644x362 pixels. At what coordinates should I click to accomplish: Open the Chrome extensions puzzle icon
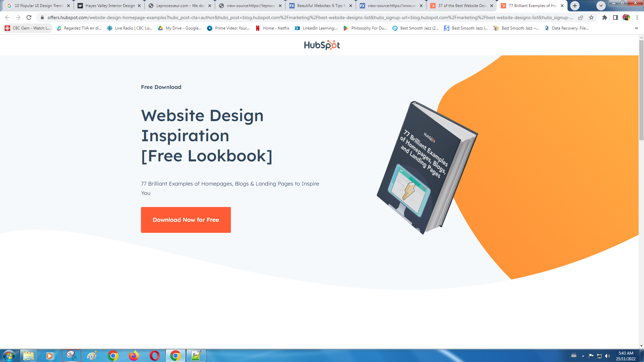click(604, 17)
